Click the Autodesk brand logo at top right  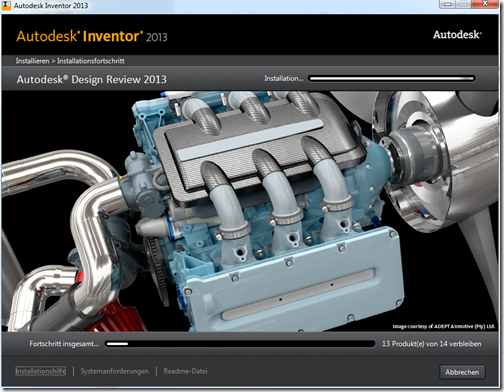pyautogui.click(x=457, y=35)
